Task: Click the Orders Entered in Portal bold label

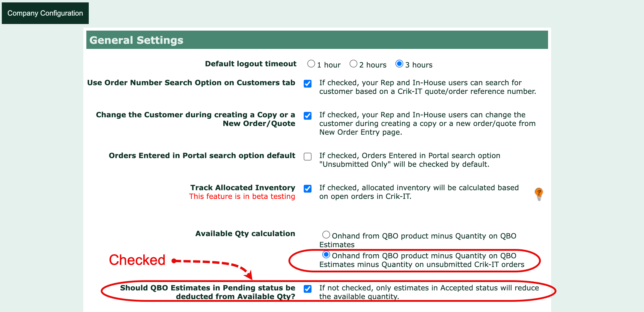Action: tap(202, 156)
